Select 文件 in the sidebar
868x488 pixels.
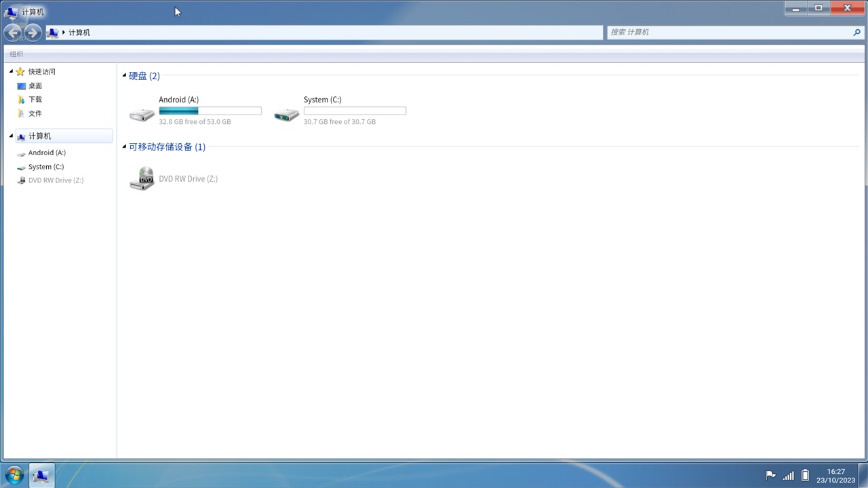point(35,113)
